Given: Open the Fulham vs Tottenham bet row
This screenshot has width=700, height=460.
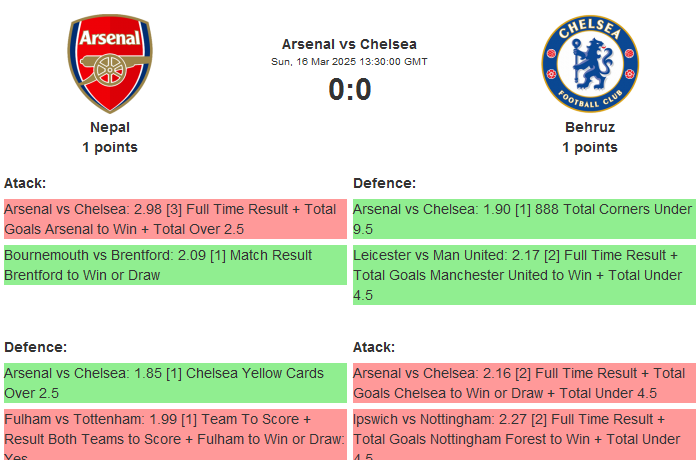Looking at the screenshot, I should coord(175,434).
